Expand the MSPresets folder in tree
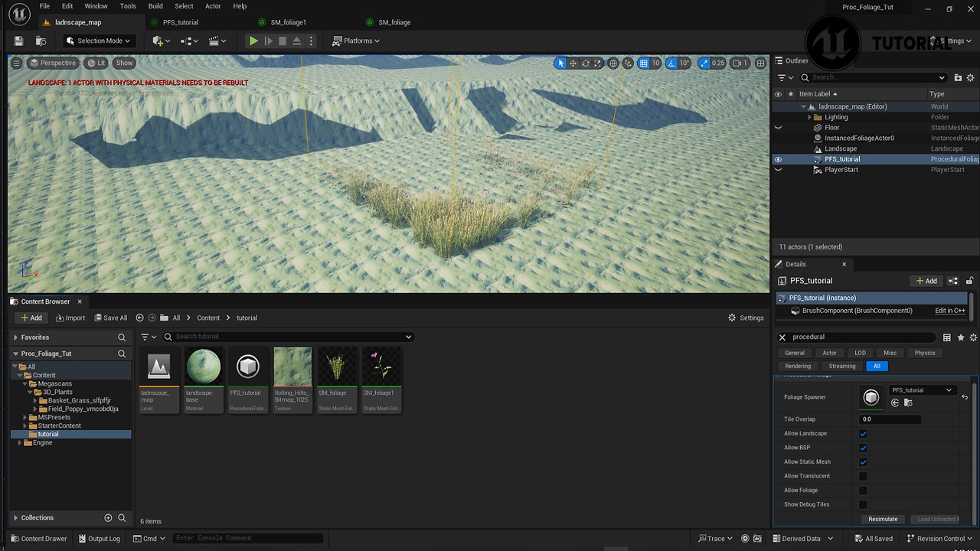The height and width of the screenshot is (551, 980). tap(26, 417)
